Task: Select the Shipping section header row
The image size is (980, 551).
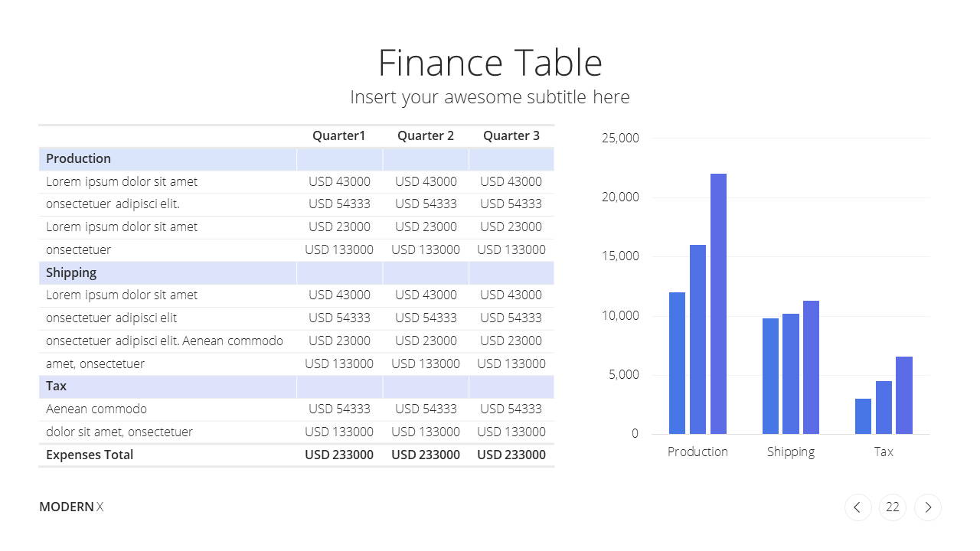Action: pyautogui.click(x=296, y=273)
